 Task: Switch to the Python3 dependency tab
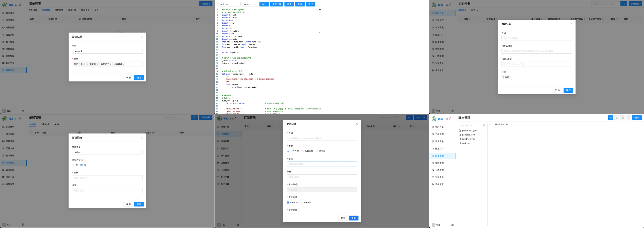tap(45, 124)
